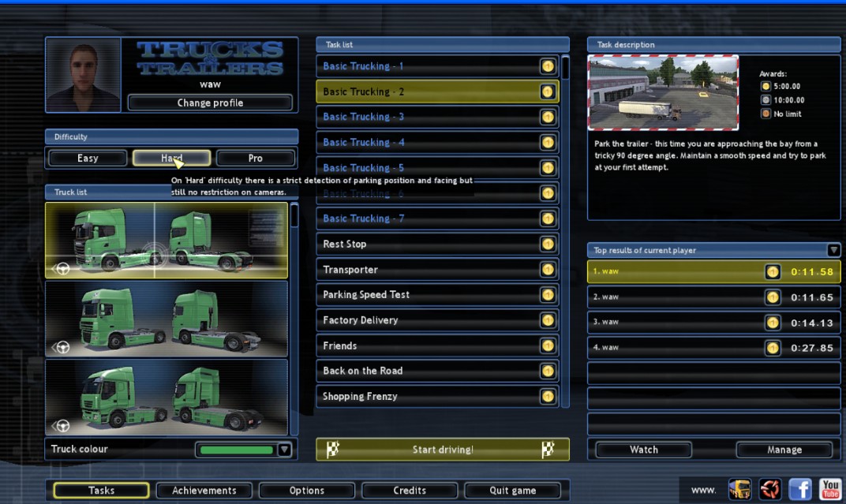Image resolution: width=846 pixels, height=504 pixels.
Task: Click the gold medal icon on Parking Speed Test
Action: coord(548,295)
